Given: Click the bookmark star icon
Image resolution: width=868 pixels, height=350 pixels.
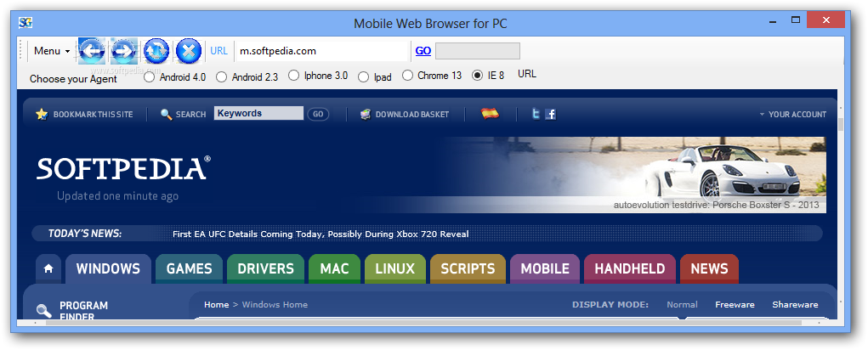Looking at the screenshot, I should click(x=42, y=114).
